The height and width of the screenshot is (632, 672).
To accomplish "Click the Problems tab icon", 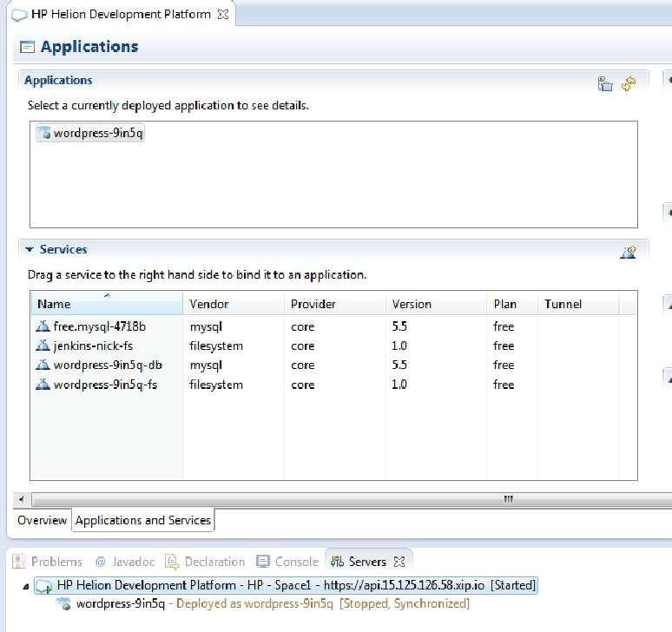I will [x=19, y=562].
